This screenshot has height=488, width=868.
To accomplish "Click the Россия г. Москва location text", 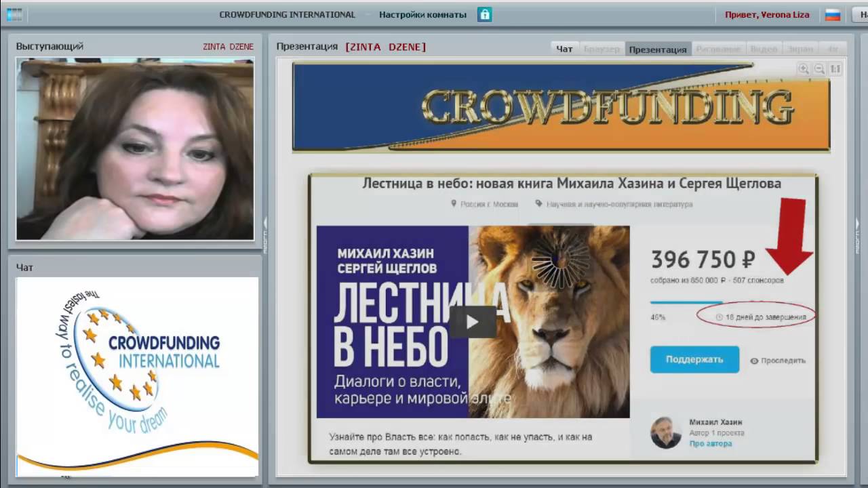I will 489,204.
